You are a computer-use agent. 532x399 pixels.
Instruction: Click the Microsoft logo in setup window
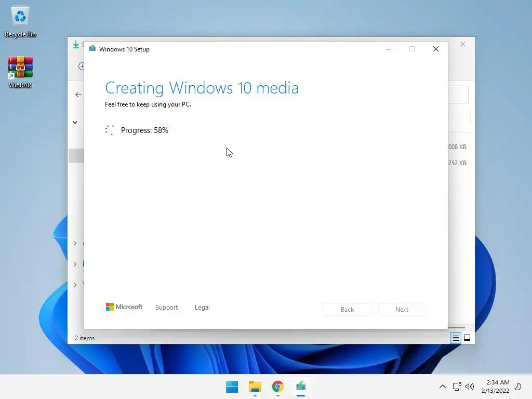tap(124, 307)
